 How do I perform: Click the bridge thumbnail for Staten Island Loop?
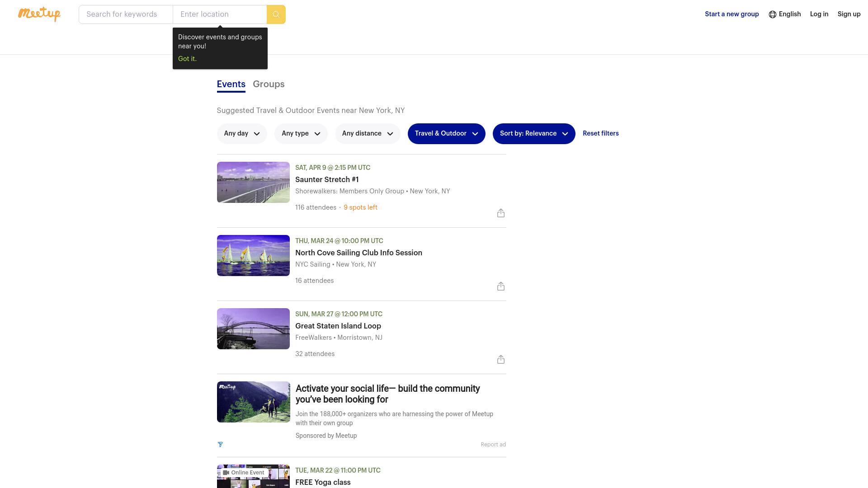tap(253, 329)
